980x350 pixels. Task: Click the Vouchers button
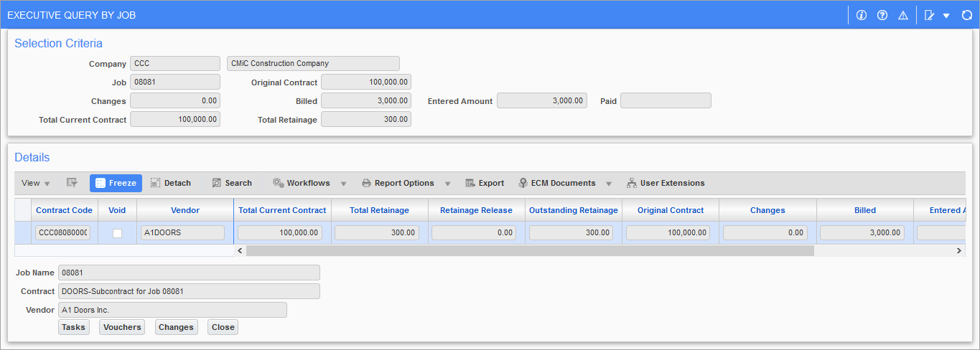coord(121,327)
